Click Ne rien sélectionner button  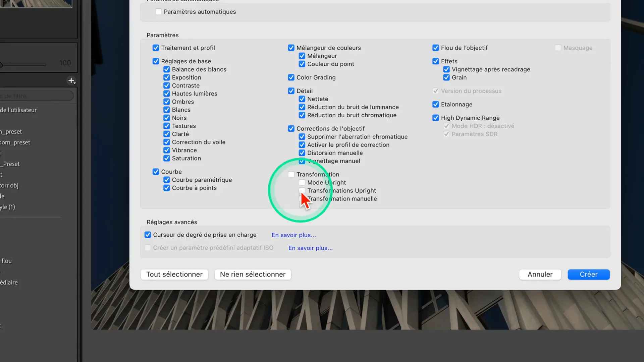253,275
